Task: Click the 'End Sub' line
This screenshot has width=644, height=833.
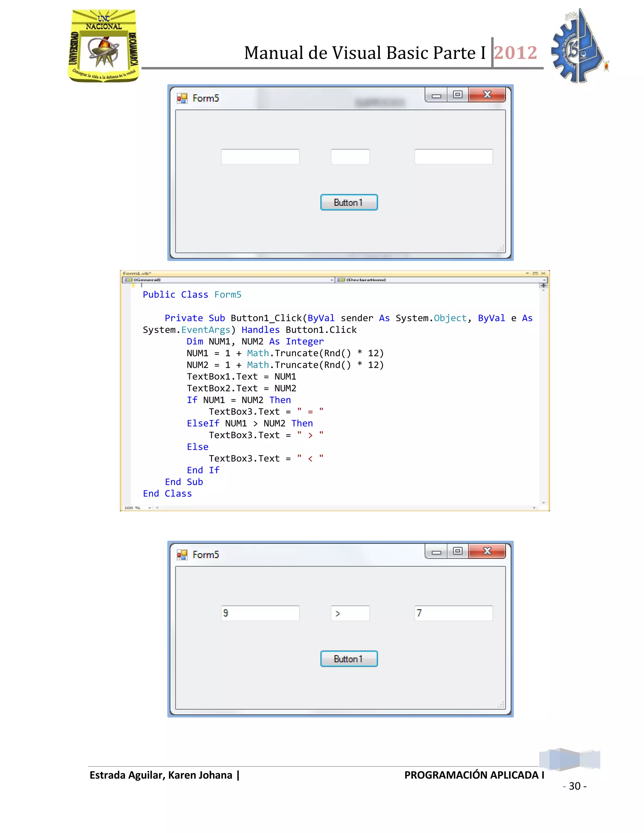Action: click(x=184, y=482)
